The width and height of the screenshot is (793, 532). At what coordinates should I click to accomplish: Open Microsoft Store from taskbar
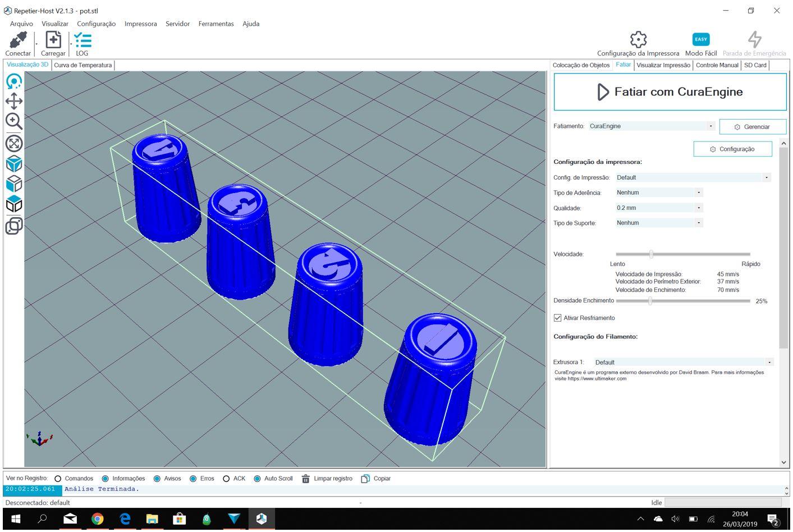coord(179,519)
